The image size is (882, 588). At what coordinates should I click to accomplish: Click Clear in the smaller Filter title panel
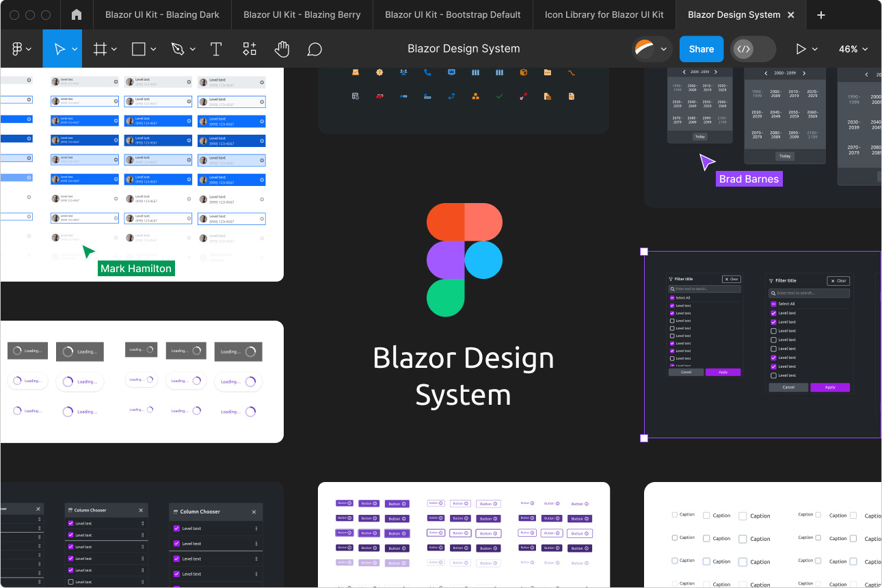pyautogui.click(x=732, y=279)
